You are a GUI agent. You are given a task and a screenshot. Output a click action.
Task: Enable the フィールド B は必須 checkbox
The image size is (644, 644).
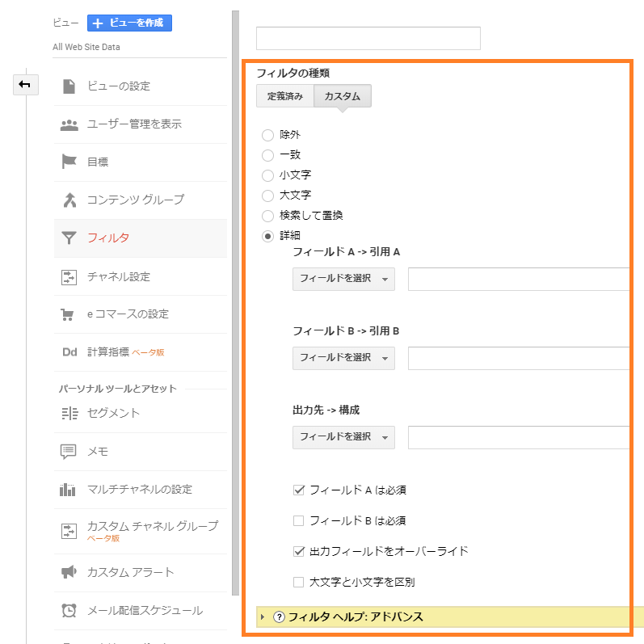299,520
